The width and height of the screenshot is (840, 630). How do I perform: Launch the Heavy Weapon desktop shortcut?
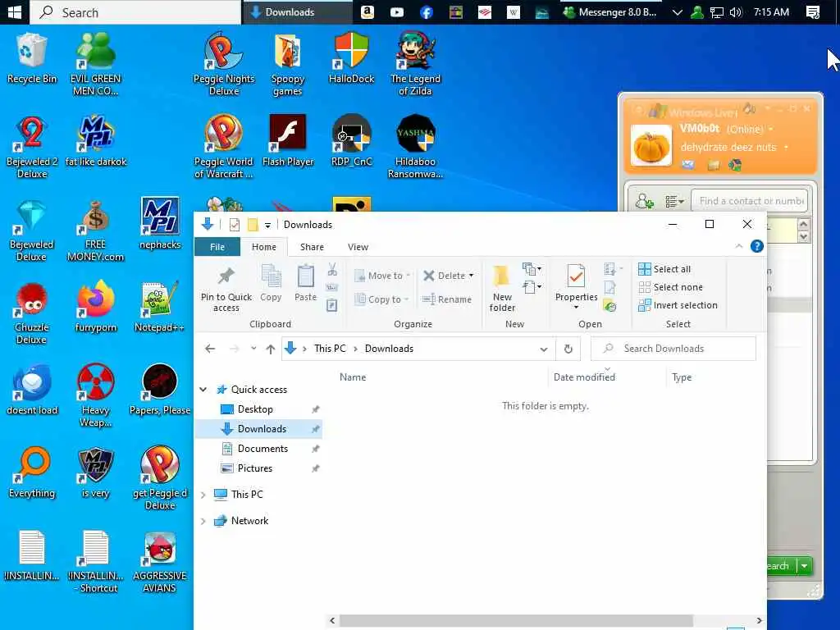(x=95, y=395)
